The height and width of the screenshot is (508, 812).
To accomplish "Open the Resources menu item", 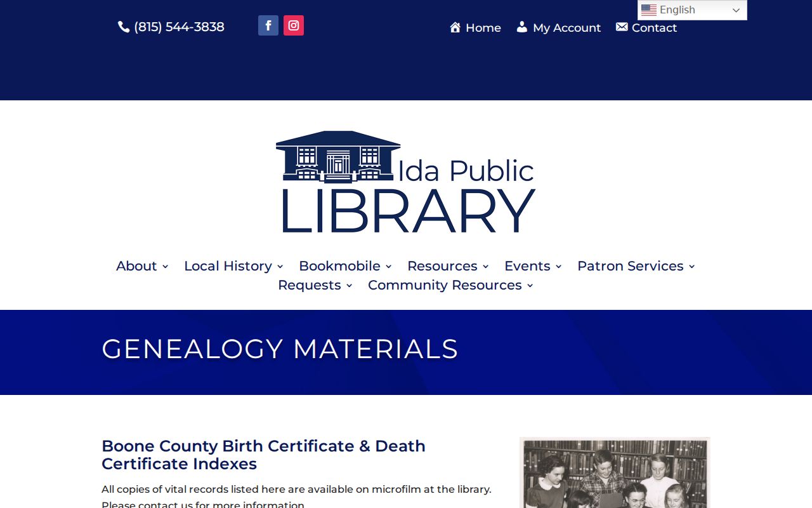I will pos(442,266).
